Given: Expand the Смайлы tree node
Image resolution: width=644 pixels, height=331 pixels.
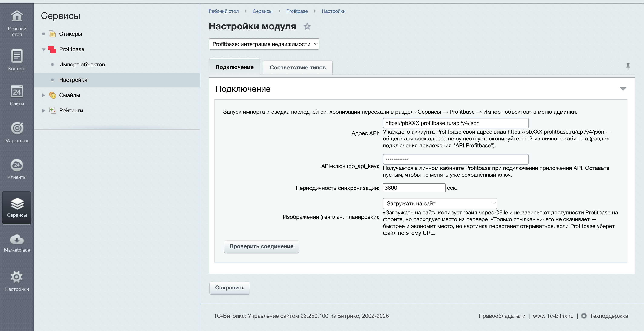Looking at the screenshot, I should pos(43,95).
